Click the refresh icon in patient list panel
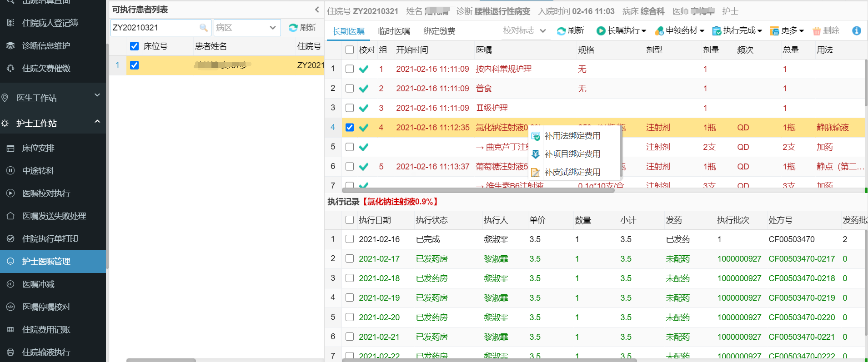 (293, 28)
